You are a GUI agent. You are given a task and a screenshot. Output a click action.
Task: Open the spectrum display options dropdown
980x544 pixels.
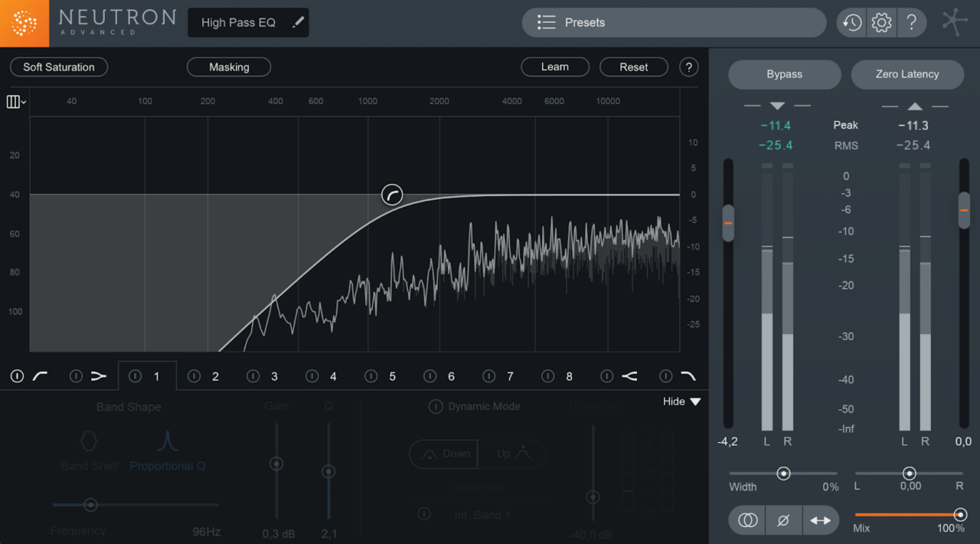16,102
